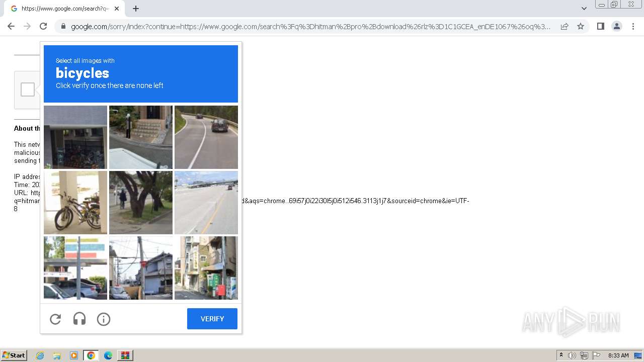644x362 pixels.
Task: Select the tile with wide highway overpass
Action: tap(206, 203)
